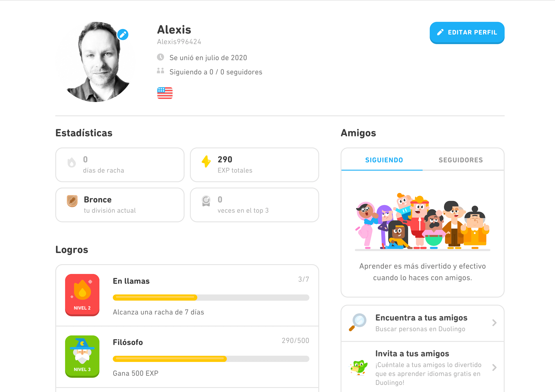Image resolution: width=555 pixels, height=392 pixels.
Task: Click the Filósofo progress bar
Action: coord(211,359)
